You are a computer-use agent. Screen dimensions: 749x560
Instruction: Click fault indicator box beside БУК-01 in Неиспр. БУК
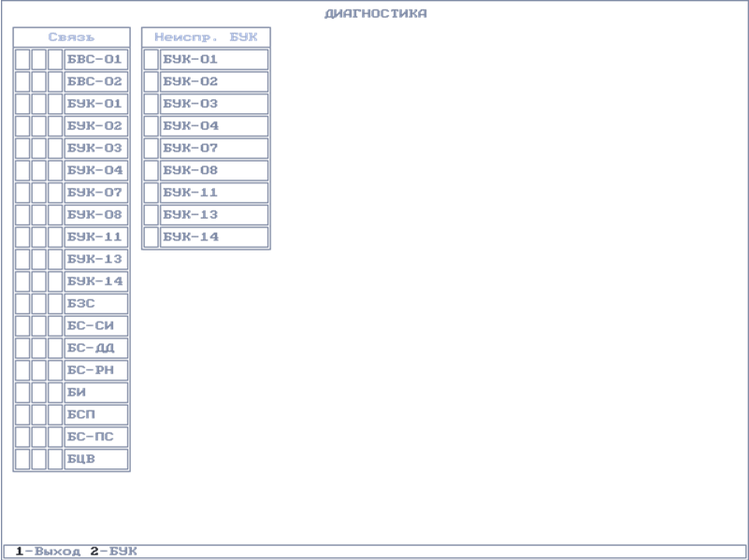coord(151,60)
